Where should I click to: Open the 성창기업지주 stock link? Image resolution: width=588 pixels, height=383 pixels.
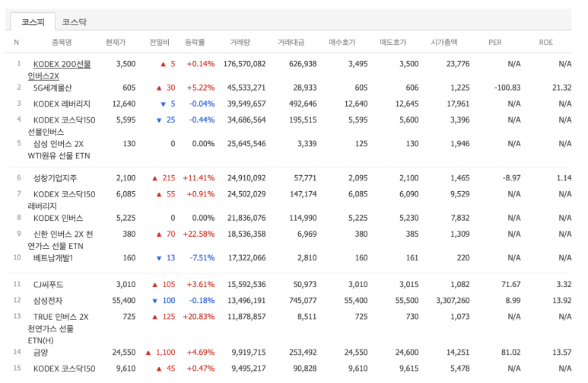point(55,178)
